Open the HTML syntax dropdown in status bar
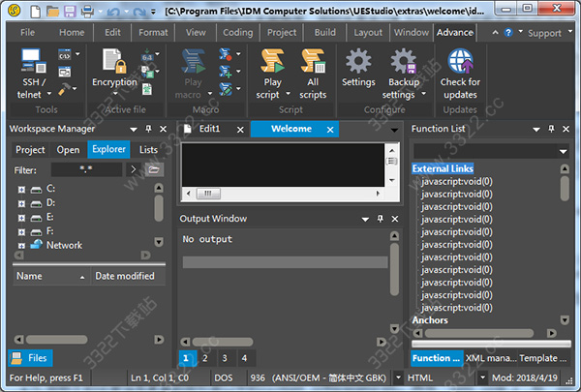The height and width of the screenshot is (392, 581). [x=482, y=377]
